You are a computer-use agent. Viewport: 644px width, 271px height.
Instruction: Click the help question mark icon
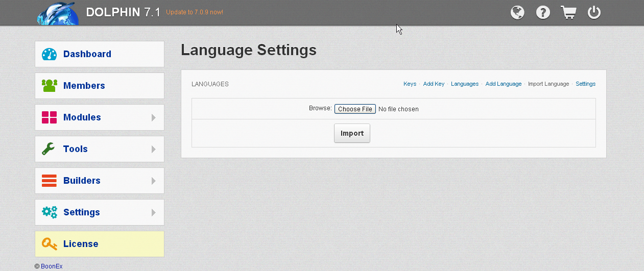coord(543,12)
